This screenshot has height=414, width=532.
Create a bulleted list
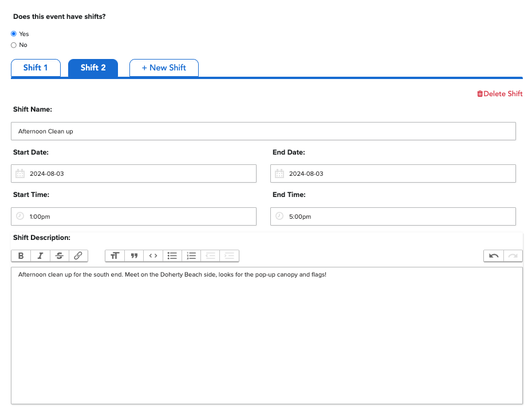tap(172, 256)
